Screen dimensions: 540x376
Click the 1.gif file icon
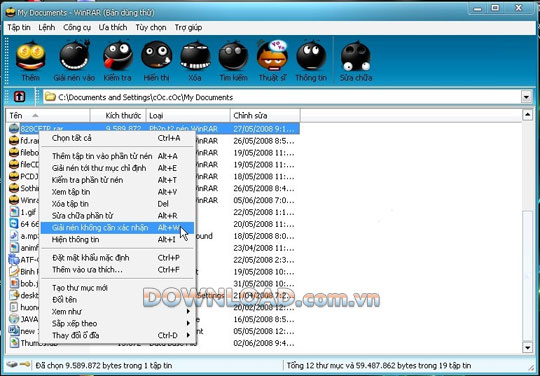[x=14, y=212]
